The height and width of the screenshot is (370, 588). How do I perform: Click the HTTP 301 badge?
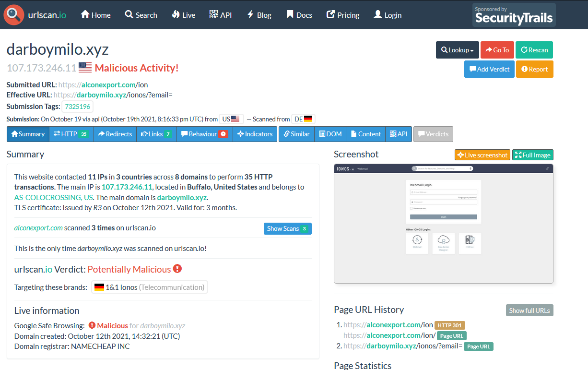tap(450, 325)
